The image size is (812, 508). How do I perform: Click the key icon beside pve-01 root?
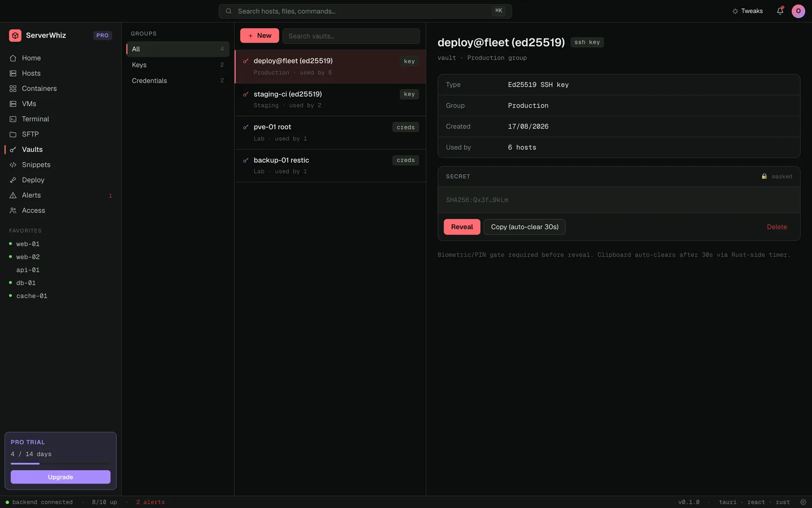click(x=246, y=127)
